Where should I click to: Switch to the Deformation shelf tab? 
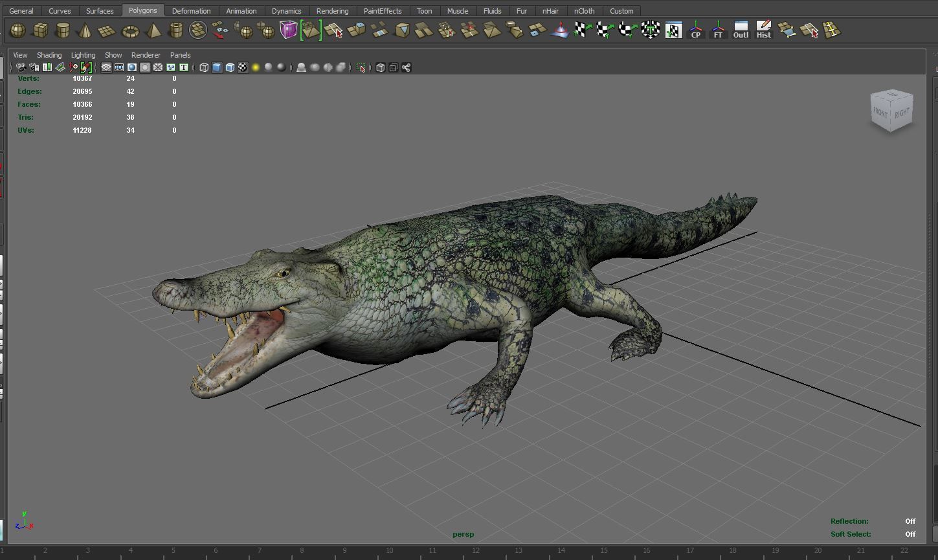pyautogui.click(x=191, y=11)
